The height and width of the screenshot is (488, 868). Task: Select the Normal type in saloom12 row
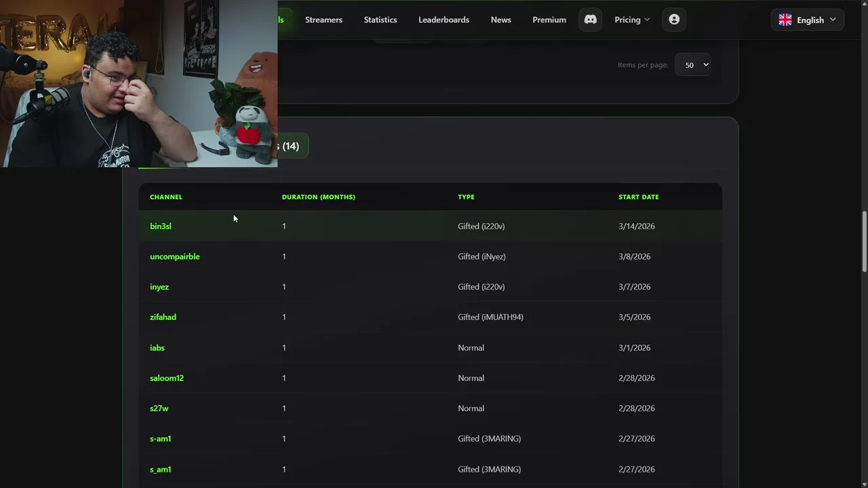point(471,378)
